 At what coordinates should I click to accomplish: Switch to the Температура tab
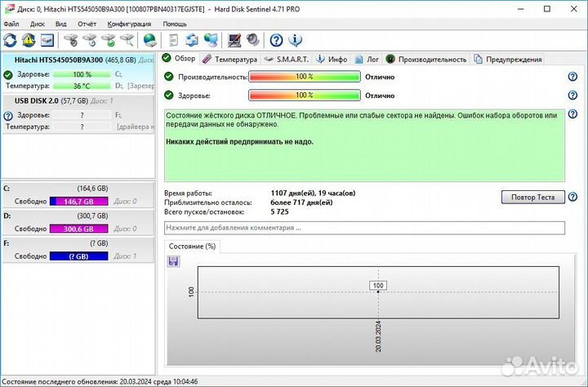tap(229, 60)
